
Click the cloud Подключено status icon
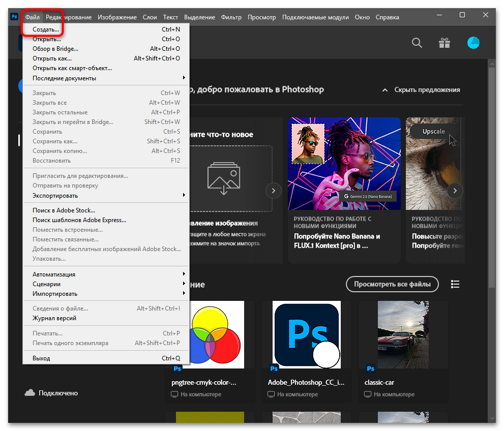pyautogui.click(x=30, y=393)
